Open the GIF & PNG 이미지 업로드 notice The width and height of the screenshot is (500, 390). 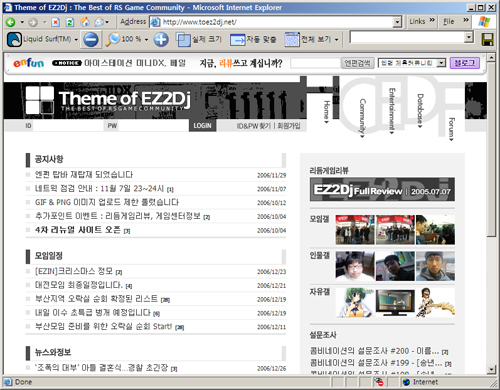coord(107,202)
